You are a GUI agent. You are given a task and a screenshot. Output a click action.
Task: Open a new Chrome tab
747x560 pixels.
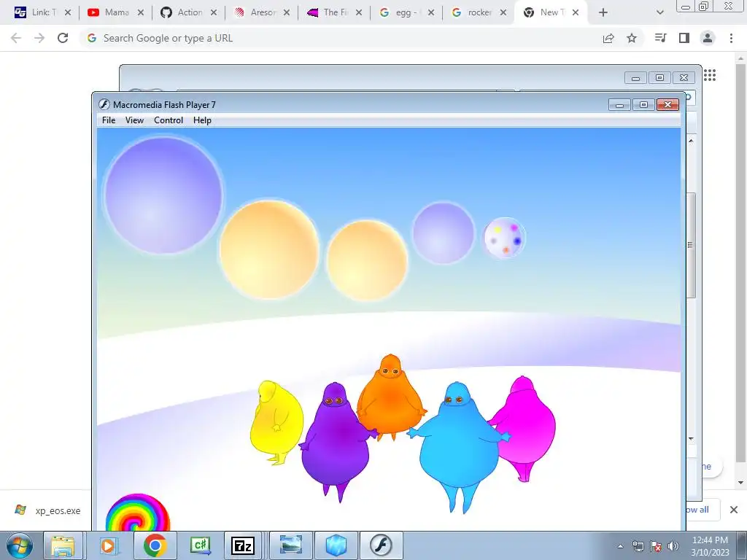603,12
